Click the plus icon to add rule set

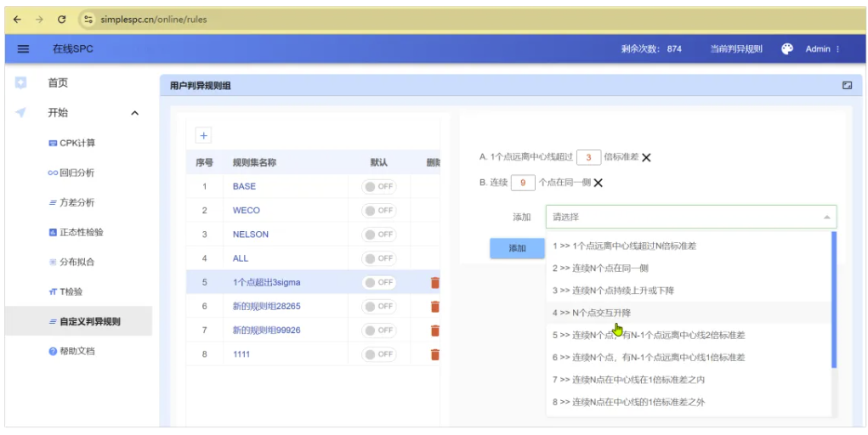[203, 136]
